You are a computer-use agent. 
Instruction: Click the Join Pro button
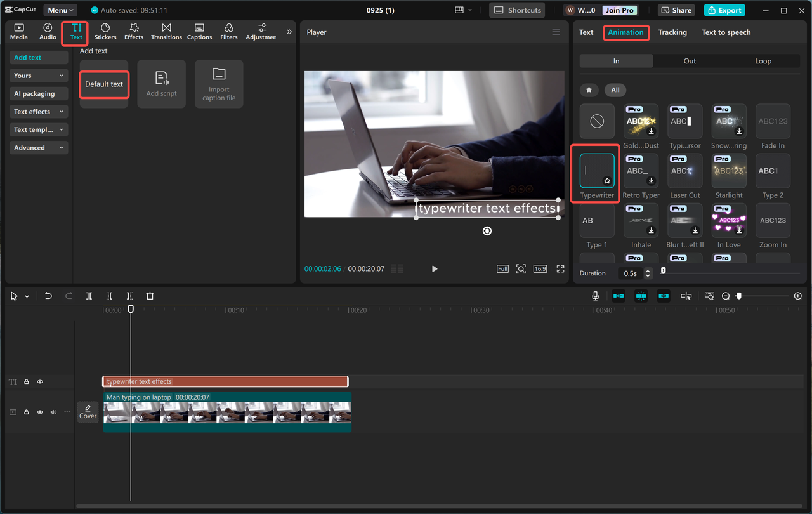pyautogui.click(x=619, y=10)
